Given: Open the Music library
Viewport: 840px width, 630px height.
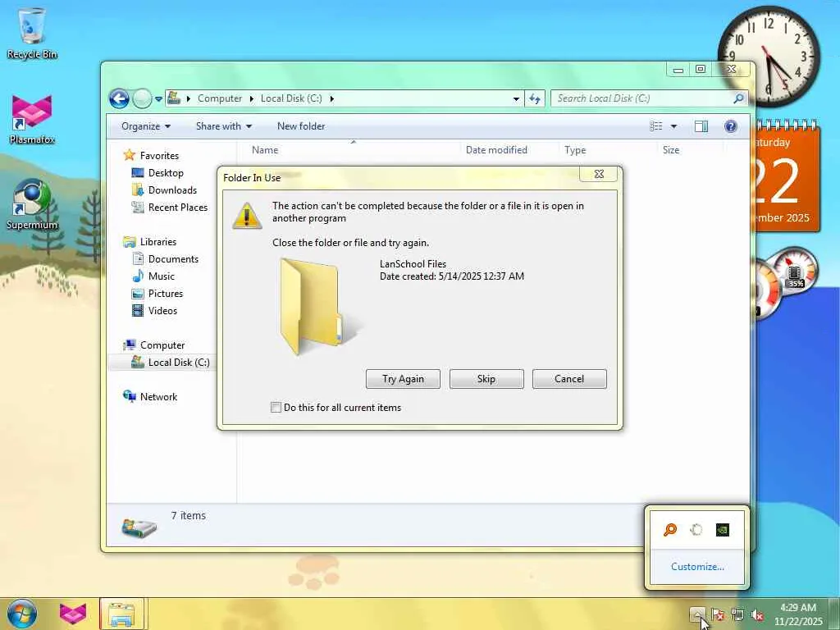Looking at the screenshot, I should tap(161, 276).
